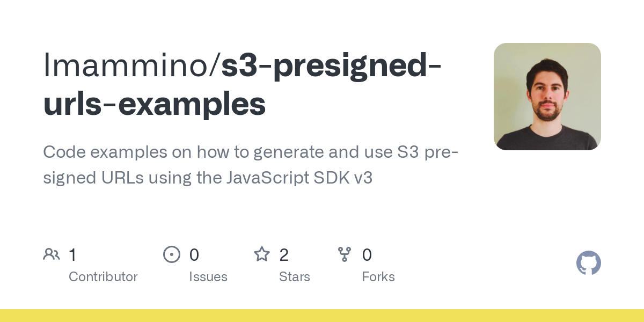Image resolution: width=644 pixels, height=322 pixels.
Task: Select the "Forks" label
Action: pyautogui.click(x=378, y=277)
